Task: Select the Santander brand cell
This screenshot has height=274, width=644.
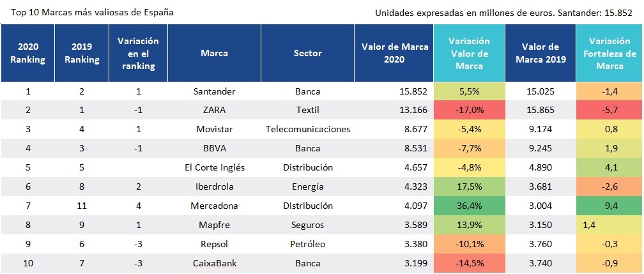Action: (x=214, y=91)
